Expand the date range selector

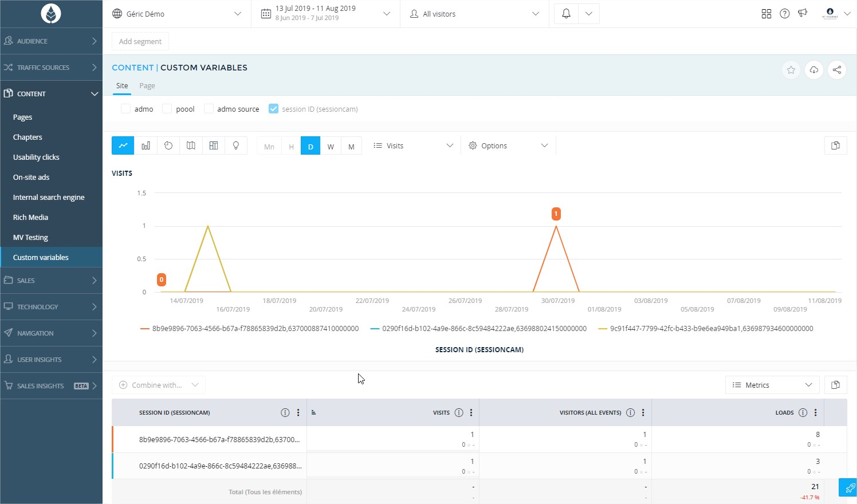click(x=325, y=14)
